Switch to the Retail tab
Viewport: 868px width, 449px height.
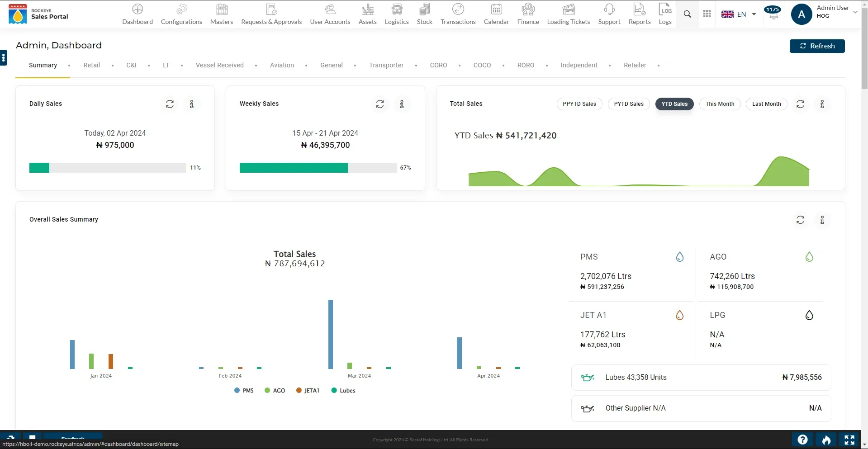tap(91, 65)
